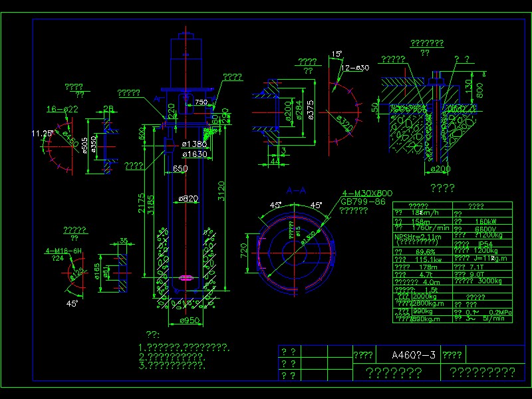Screen dimensions: 532x399
Task: Select the 12-ø30 hole callout
Action: coord(355,68)
